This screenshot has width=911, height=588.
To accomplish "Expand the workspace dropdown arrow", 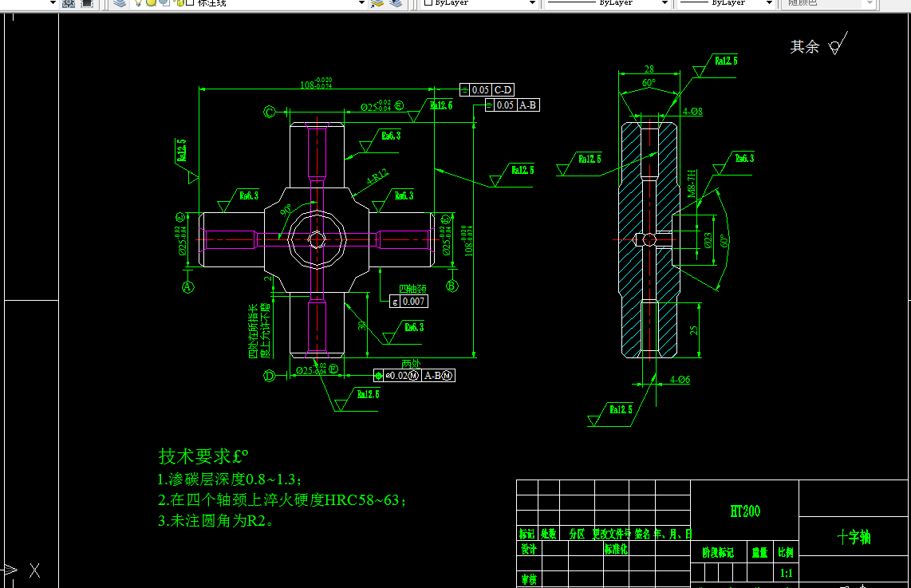I will [53, 3].
